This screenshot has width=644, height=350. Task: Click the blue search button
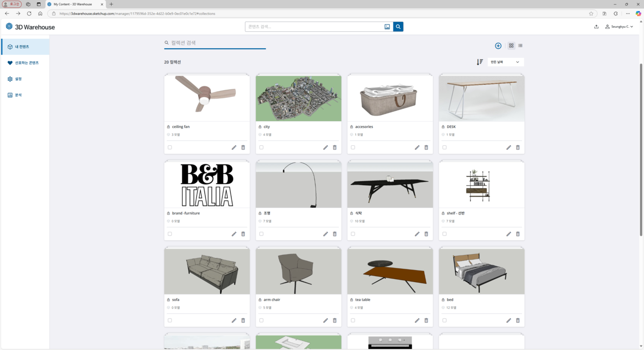(398, 27)
